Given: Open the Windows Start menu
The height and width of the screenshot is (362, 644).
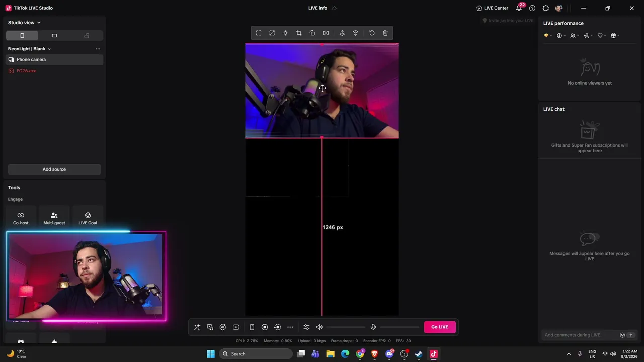Looking at the screenshot, I should [x=211, y=354].
